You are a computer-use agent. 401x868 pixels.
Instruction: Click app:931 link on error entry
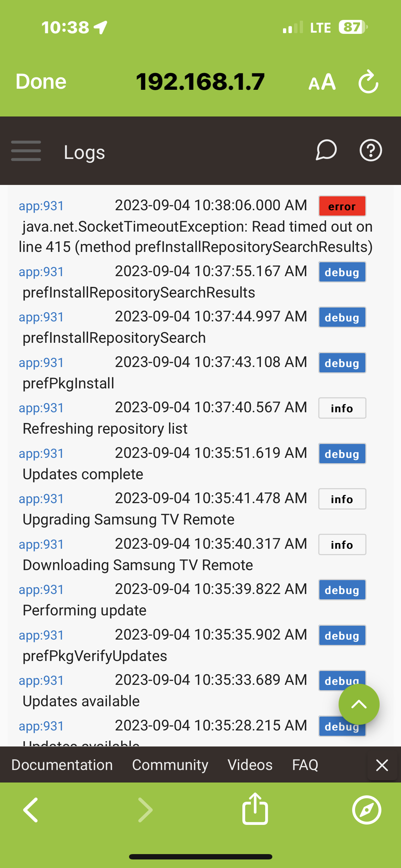point(41,206)
